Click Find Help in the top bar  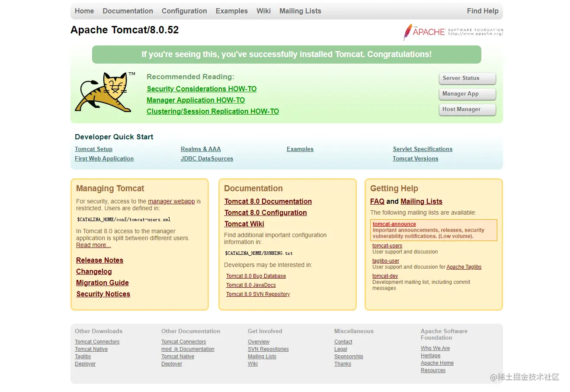pyautogui.click(x=483, y=11)
